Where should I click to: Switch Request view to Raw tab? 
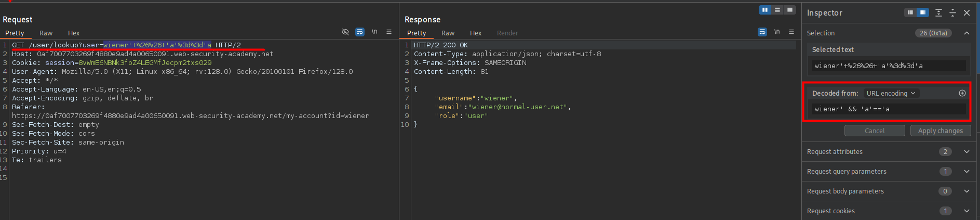coord(46,33)
